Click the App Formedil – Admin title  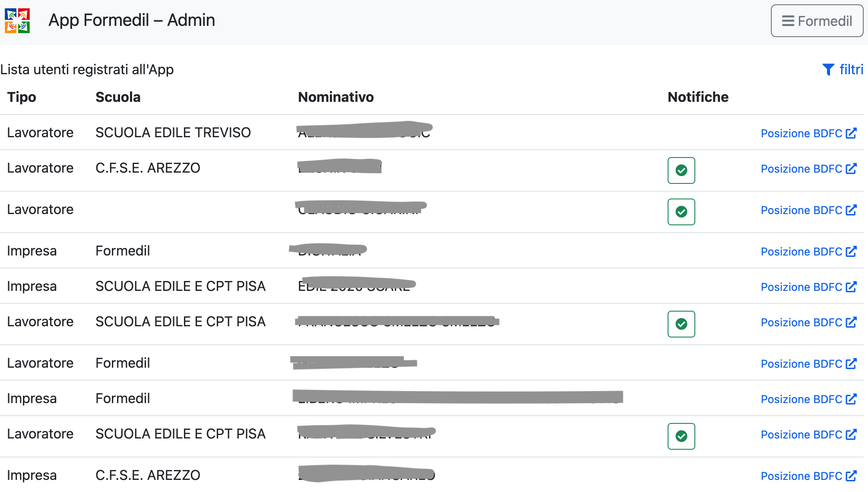pos(132,20)
